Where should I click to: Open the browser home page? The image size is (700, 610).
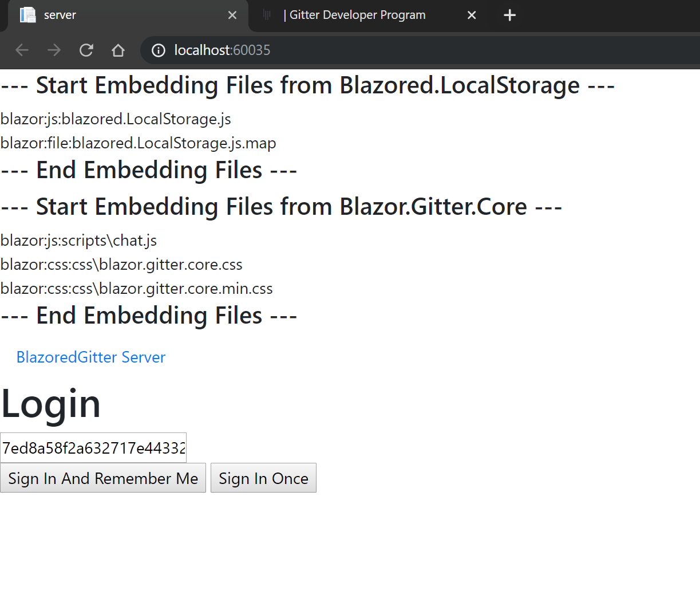[118, 50]
